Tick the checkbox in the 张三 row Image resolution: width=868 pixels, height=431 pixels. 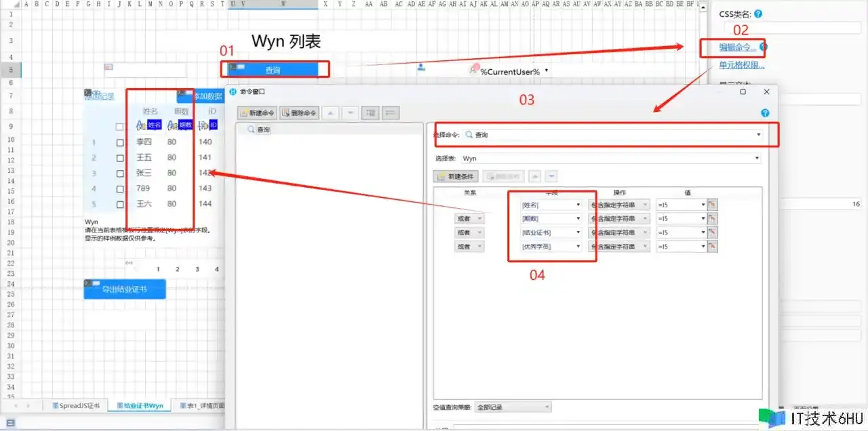coord(120,173)
